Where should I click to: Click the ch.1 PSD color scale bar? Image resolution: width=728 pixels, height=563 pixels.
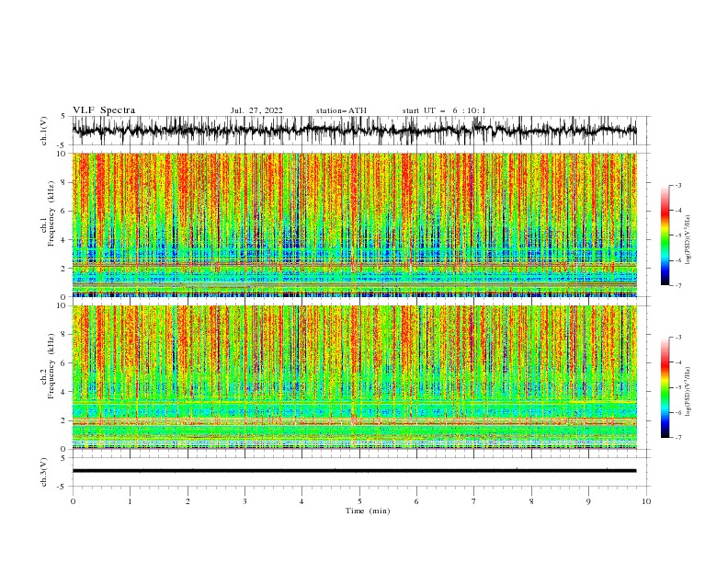pyautogui.click(x=665, y=236)
